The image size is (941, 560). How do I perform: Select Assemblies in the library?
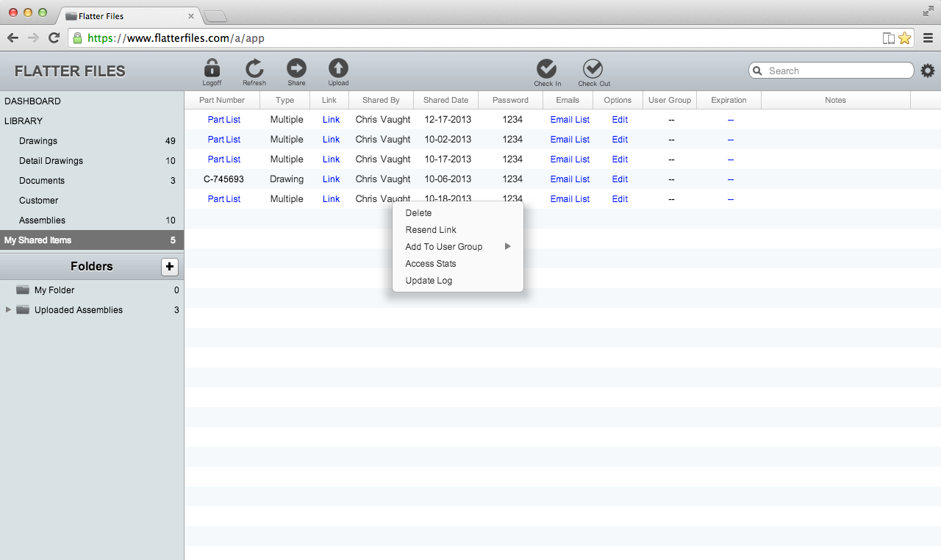coord(92,220)
